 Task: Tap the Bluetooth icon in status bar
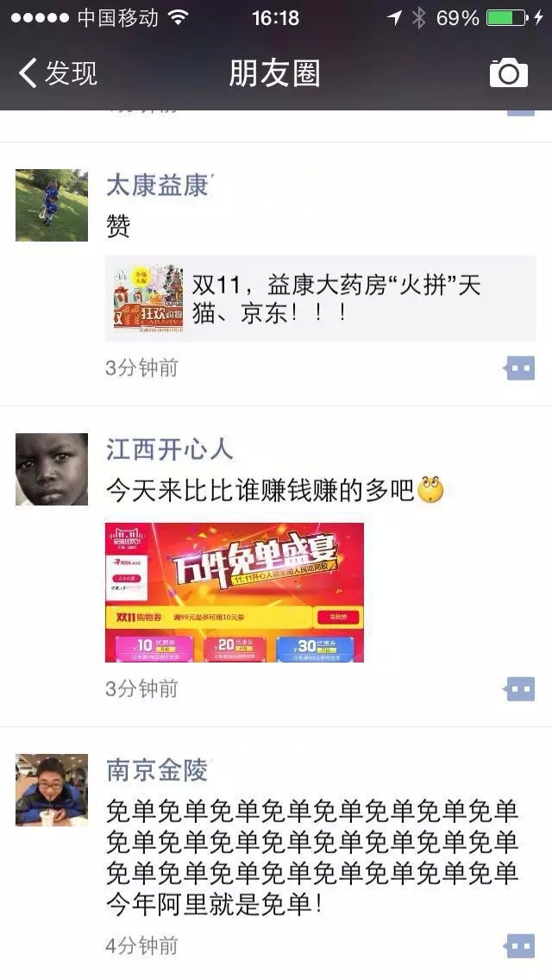[x=418, y=17]
